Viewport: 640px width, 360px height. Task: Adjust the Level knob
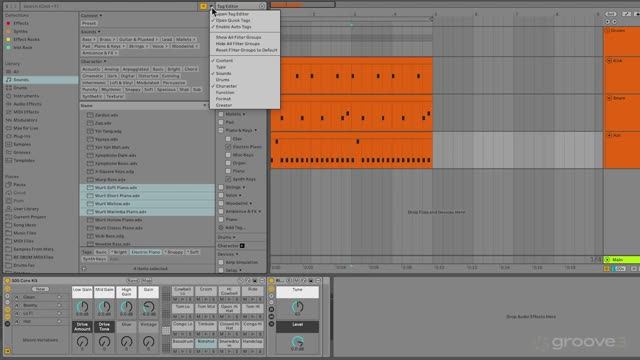tap(298, 341)
